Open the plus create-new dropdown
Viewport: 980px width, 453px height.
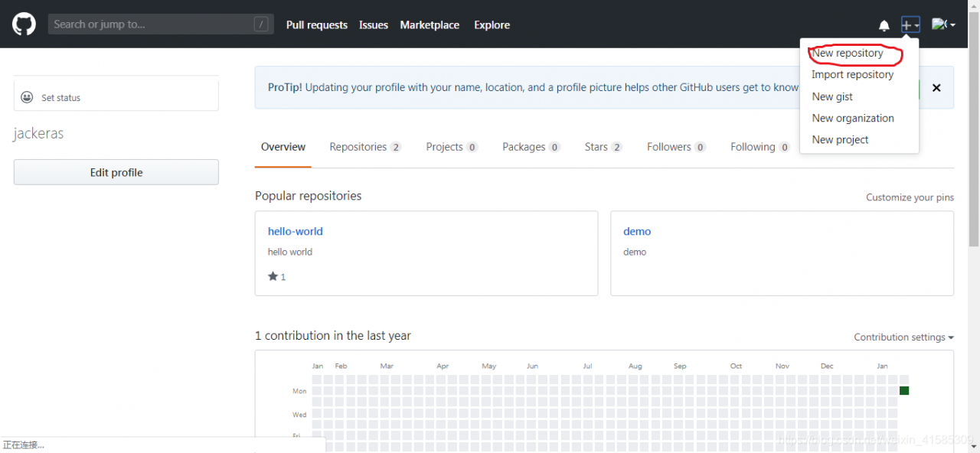point(910,25)
